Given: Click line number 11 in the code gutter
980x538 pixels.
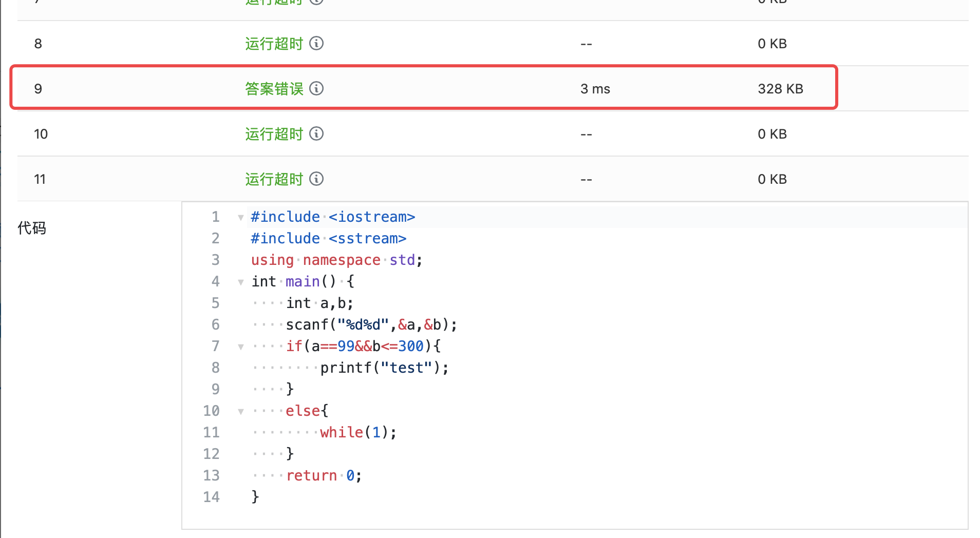Looking at the screenshot, I should (x=211, y=432).
